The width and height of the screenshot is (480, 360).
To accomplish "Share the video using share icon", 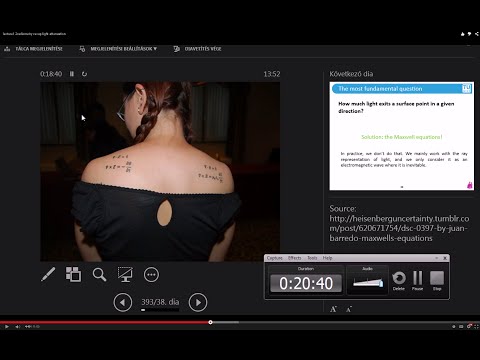I will pos(477,34).
